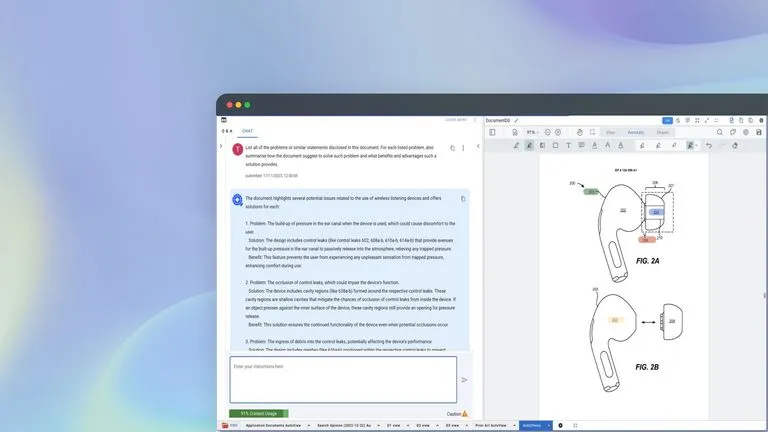
Task: Open the Annotate tab in document toolbar
Action: 636,132
